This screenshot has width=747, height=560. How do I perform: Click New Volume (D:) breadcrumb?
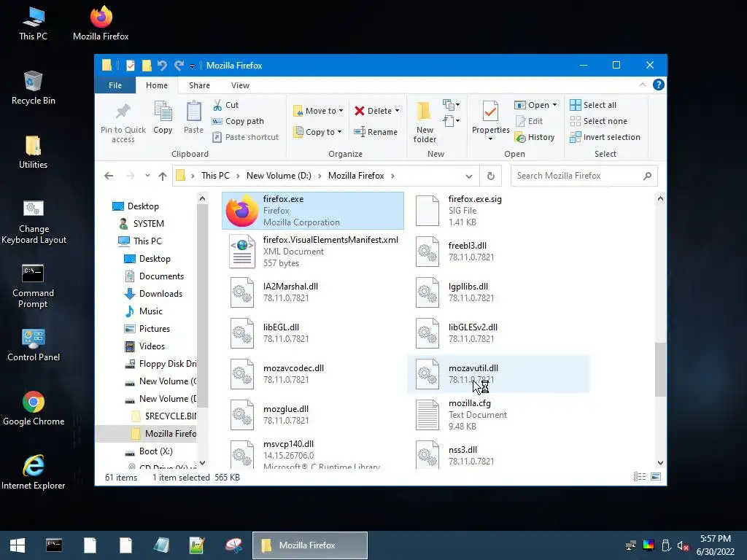(x=279, y=176)
